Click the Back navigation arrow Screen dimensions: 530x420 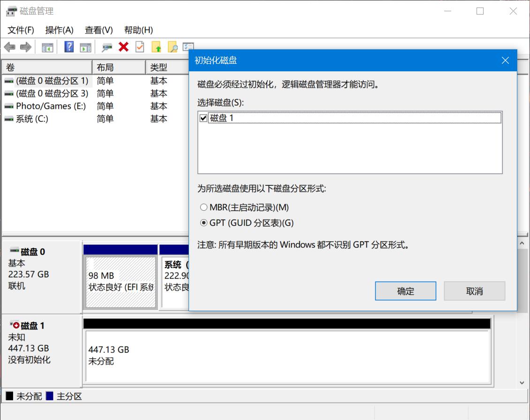tap(10, 47)
